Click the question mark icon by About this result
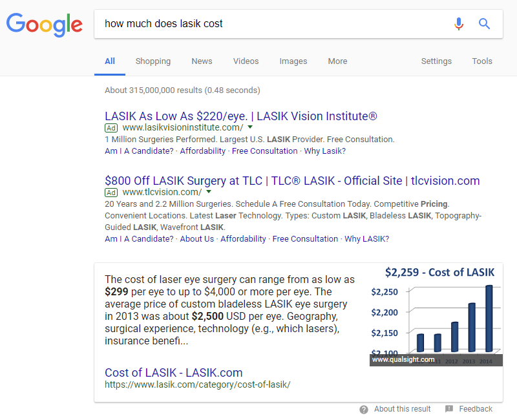This screenshot has width=517, height=420. pyautogui.click(x=364, y=410)
